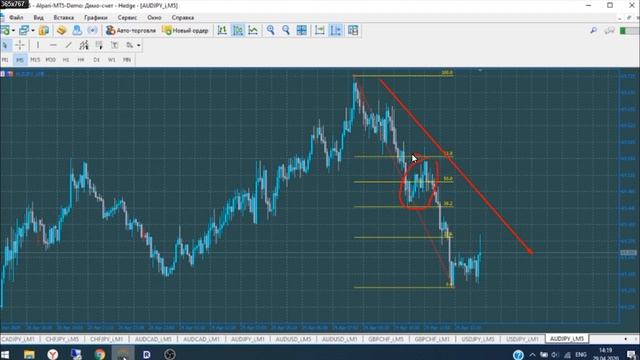The width and height of the screenshot is (640, 360).
Task: Select the crosshair tool
Action: (x=20, y=45)
